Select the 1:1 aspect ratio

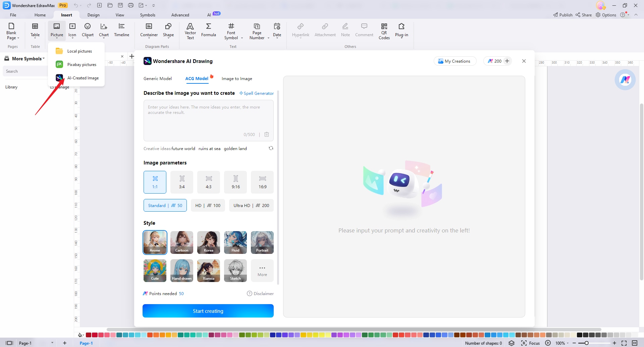[x=155, y=182]
